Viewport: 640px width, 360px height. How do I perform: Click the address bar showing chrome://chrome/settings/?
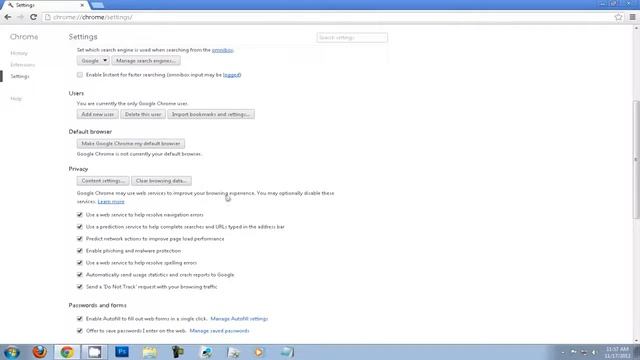point(327,17)
